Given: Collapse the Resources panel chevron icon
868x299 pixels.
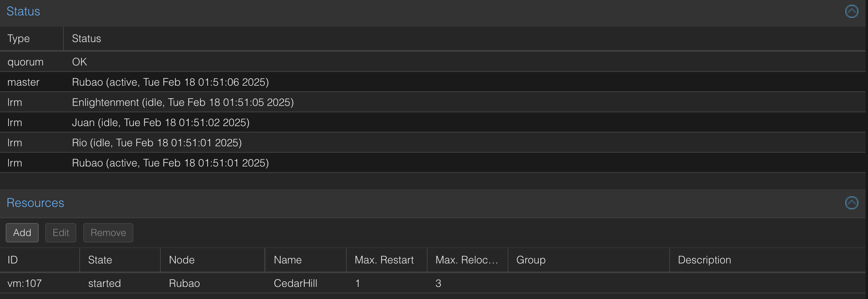Looking at the screenshot, I should click(x=851, y=203).
